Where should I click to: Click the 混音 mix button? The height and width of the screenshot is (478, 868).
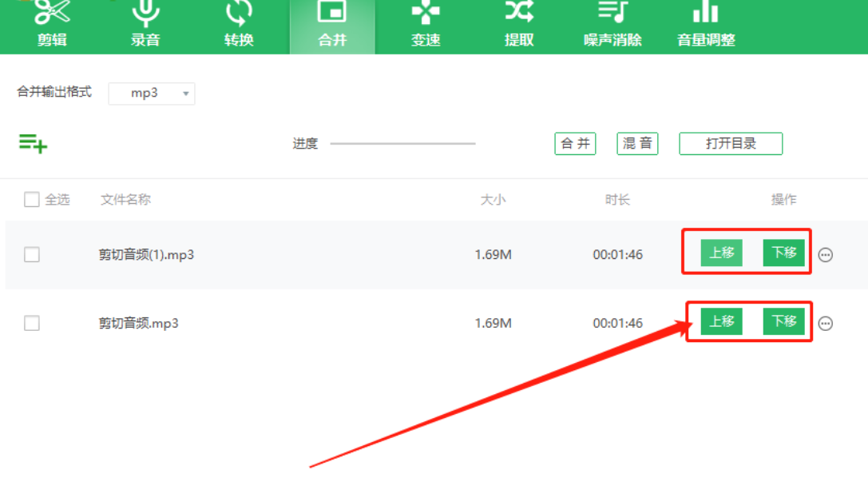(637, 143)
